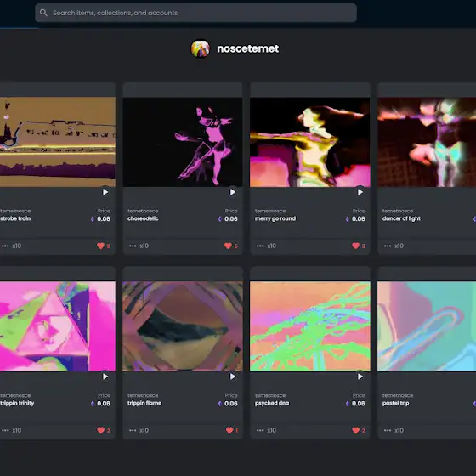Click the trippin trinity title
Image resolution: width=476 pixels, height=476 pixels.
[17, 403]
